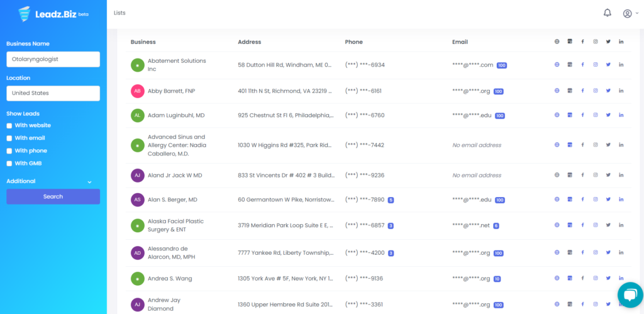Select No email address for Aland Jr Jack
644x314 pixels.
click(x=477, y=176)
